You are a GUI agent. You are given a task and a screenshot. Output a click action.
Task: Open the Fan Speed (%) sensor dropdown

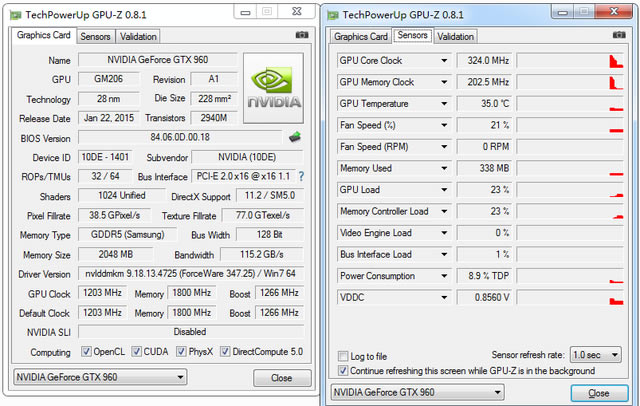[444, 125]
